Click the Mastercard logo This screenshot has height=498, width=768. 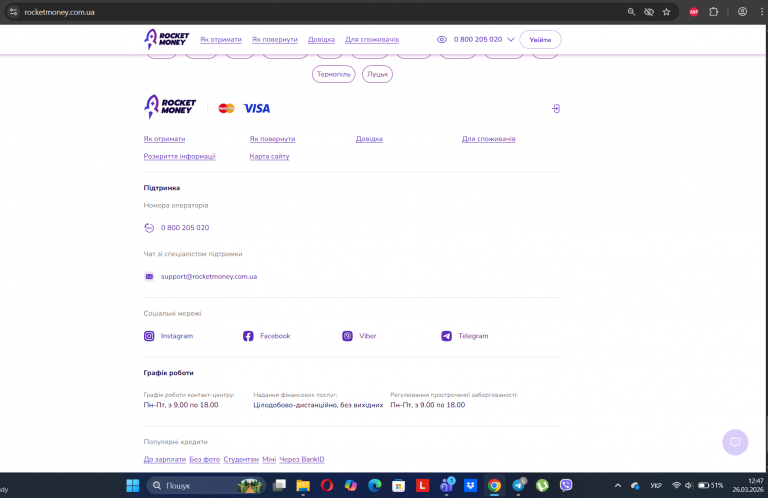coord(226,108)
